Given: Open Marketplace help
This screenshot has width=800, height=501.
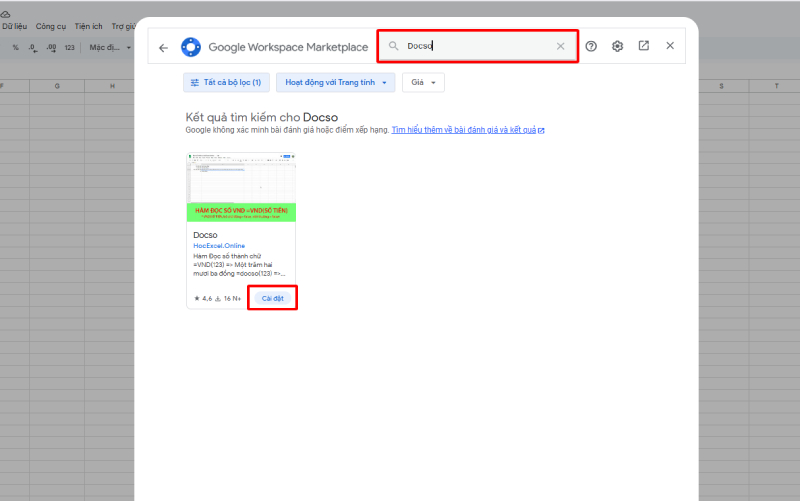Looking at the screenshot, I should point(591,46).
